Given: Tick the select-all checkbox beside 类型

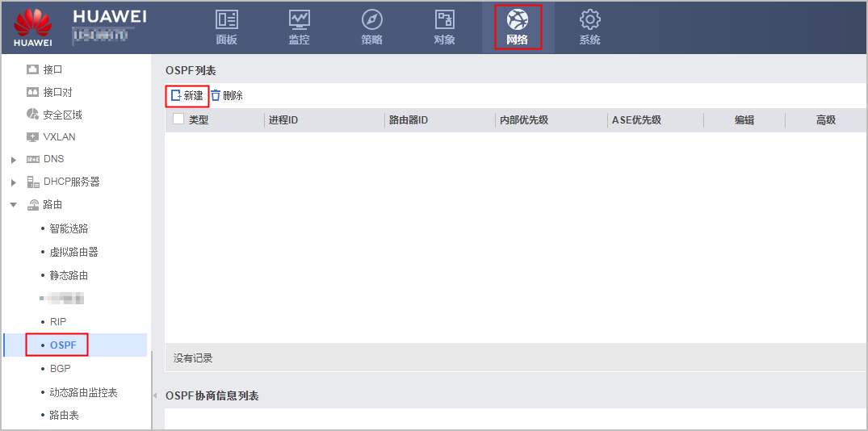Looking at the screenshot, I should click(178, 119).
